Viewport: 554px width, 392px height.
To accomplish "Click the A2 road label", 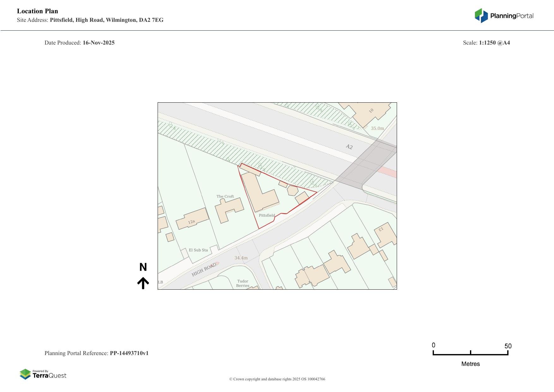I will (x=349, y=147).
